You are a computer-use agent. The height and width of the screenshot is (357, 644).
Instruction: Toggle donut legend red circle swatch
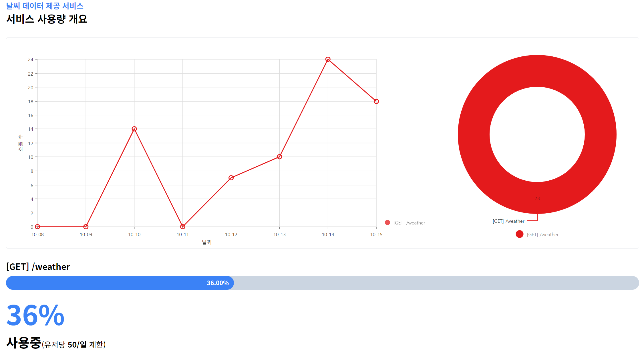pos(520,234)
